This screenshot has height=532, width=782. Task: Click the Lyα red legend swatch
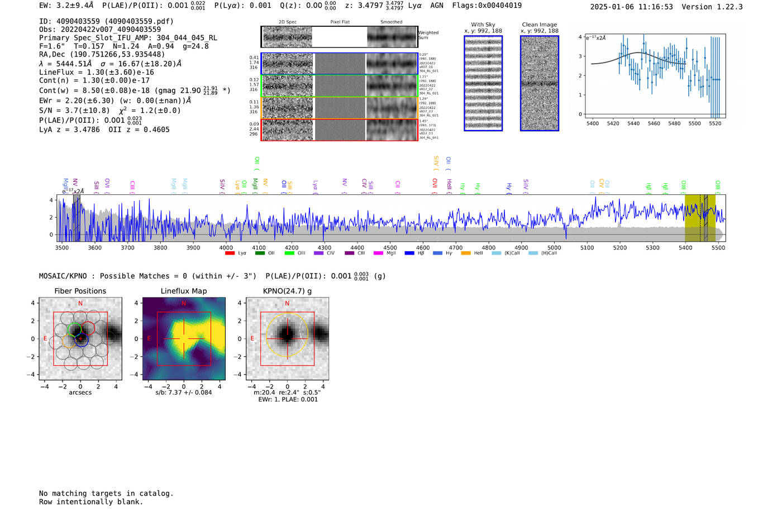click(x=230, y=253)
